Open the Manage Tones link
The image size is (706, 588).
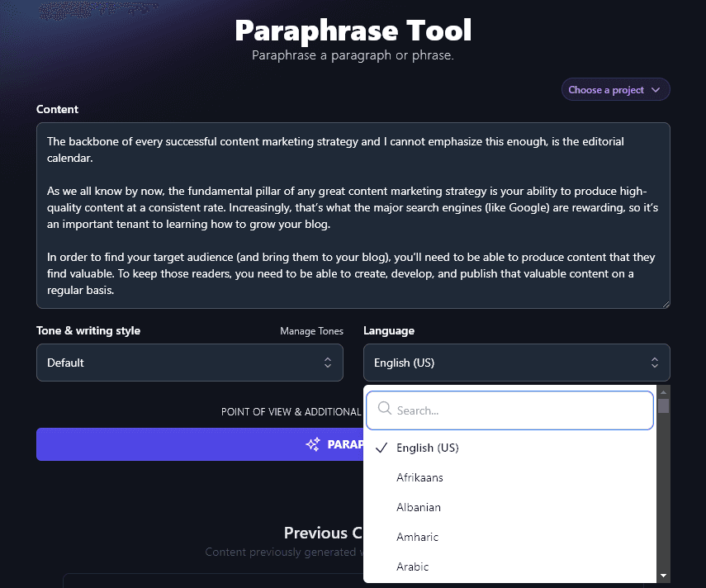tap(311, 330)
